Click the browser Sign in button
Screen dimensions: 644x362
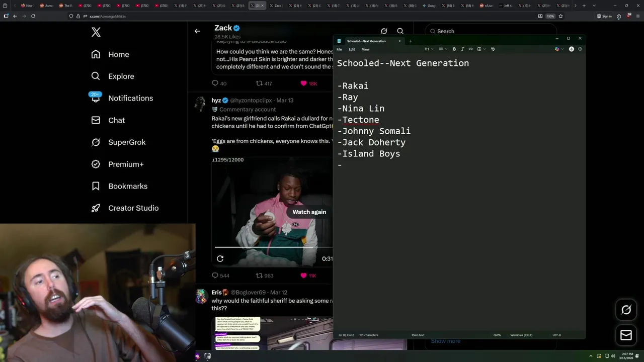coord(604,16)
